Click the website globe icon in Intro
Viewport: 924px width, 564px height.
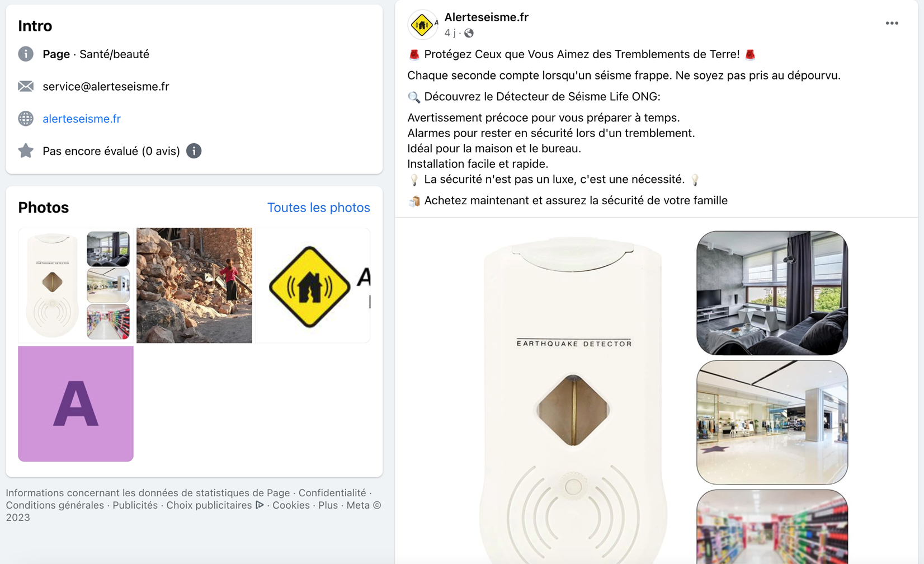point(26,119)
